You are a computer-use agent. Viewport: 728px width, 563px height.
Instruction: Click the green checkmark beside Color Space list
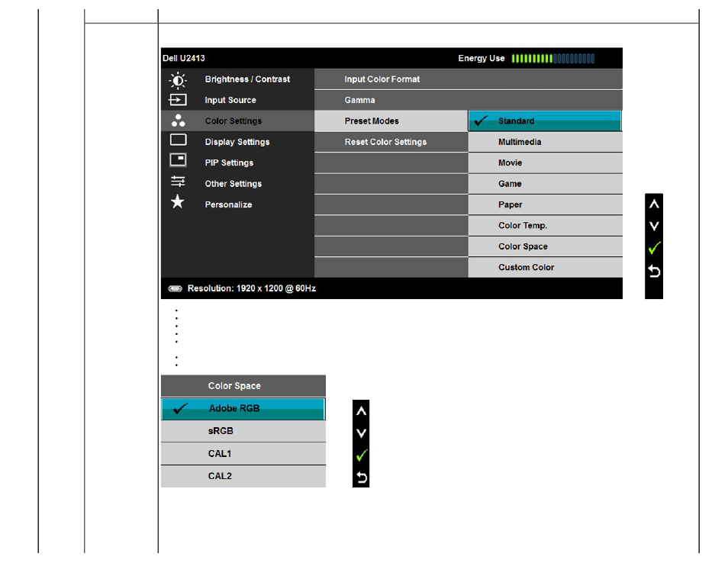(362, 455)
